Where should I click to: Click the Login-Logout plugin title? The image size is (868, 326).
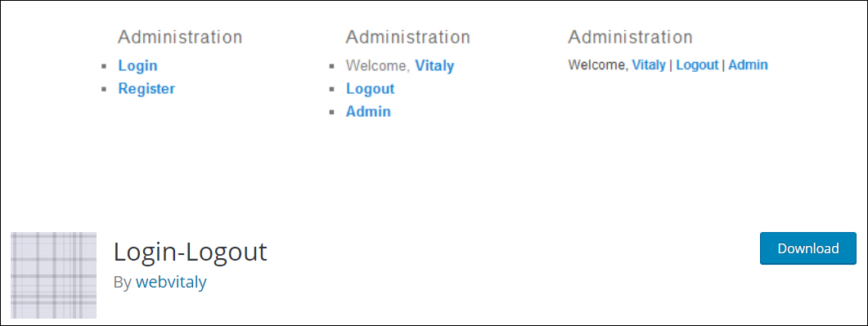coord(191,252)
